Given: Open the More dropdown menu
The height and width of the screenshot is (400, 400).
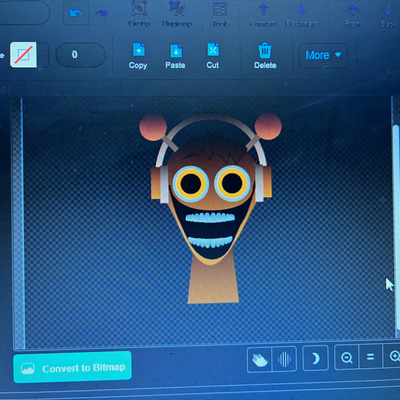Looking at the screenshot, I should pyautogui.click(x=323, y=55).
